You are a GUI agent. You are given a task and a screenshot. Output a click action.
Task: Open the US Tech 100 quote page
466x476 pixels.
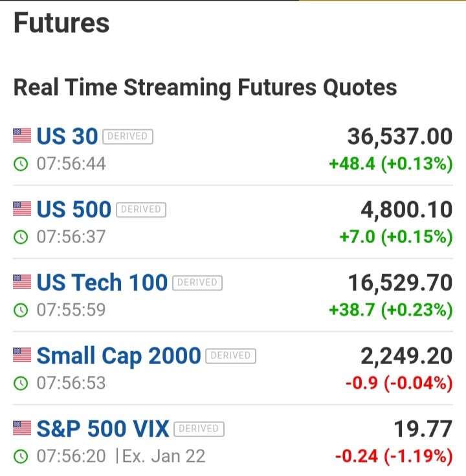pyautogui.click(x=102, y=283)
